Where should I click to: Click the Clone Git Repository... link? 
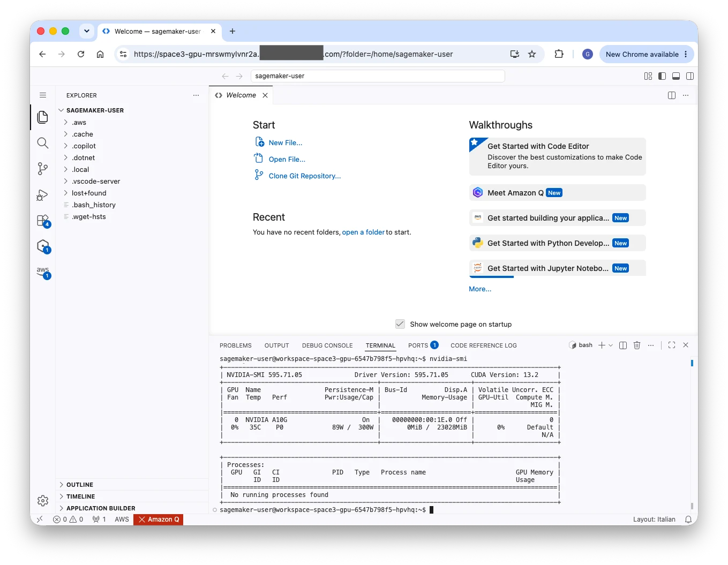click(x=305, y=176)
